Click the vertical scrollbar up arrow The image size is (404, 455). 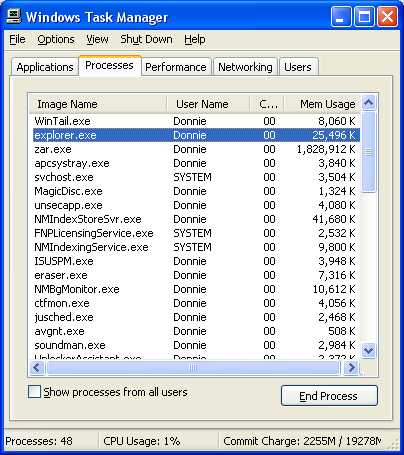point(369,103)
